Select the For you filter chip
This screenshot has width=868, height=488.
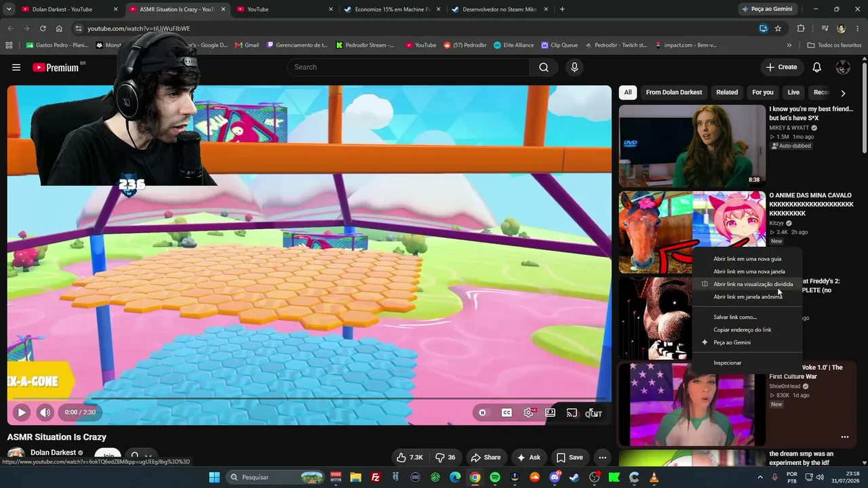click(763, 92)
